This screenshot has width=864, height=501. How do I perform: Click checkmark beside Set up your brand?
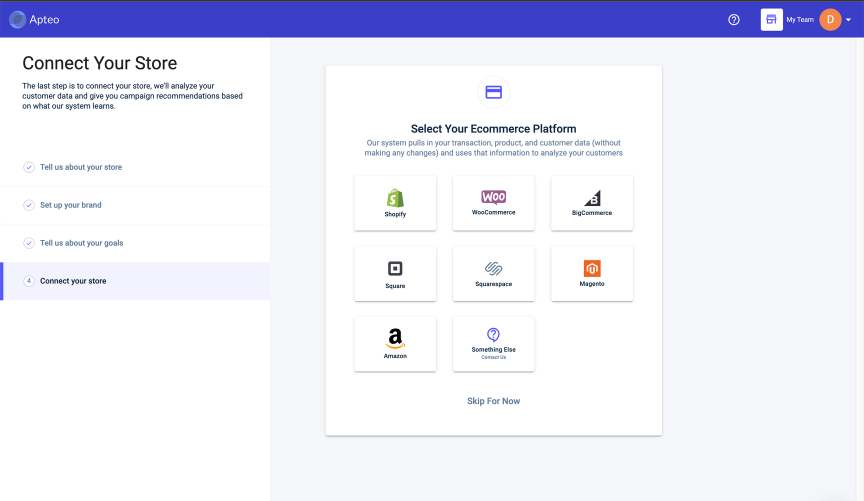[29, 205]
